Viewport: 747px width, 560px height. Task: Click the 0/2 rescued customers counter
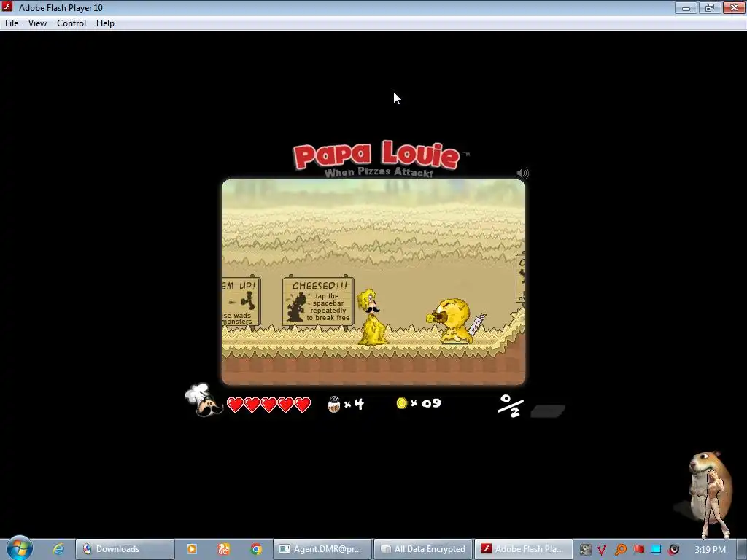click(511, 405)
